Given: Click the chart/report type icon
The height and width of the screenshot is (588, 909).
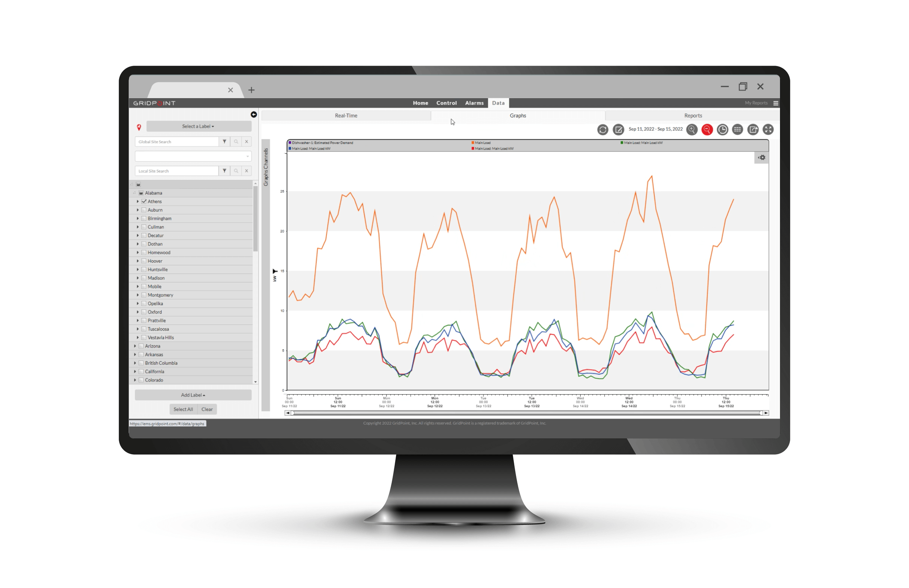Looking at the screenshot, I should pyautogui.click(x=738, y=129).
